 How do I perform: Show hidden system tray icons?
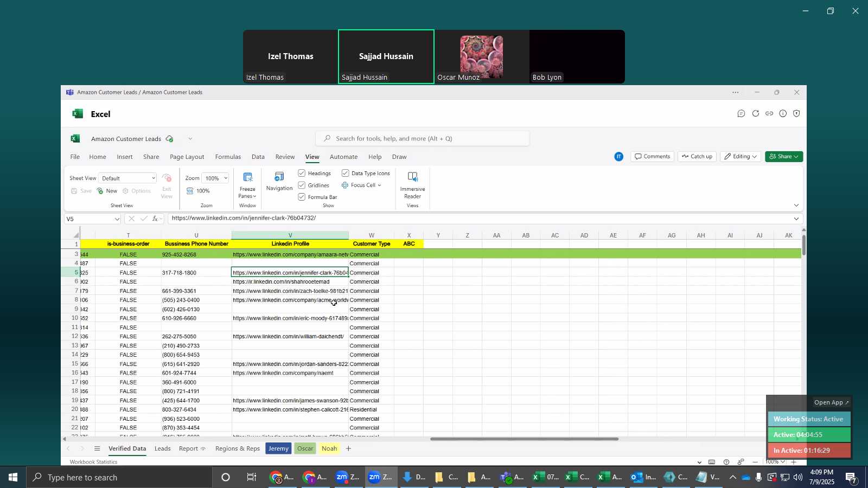[x=732, y=478]
